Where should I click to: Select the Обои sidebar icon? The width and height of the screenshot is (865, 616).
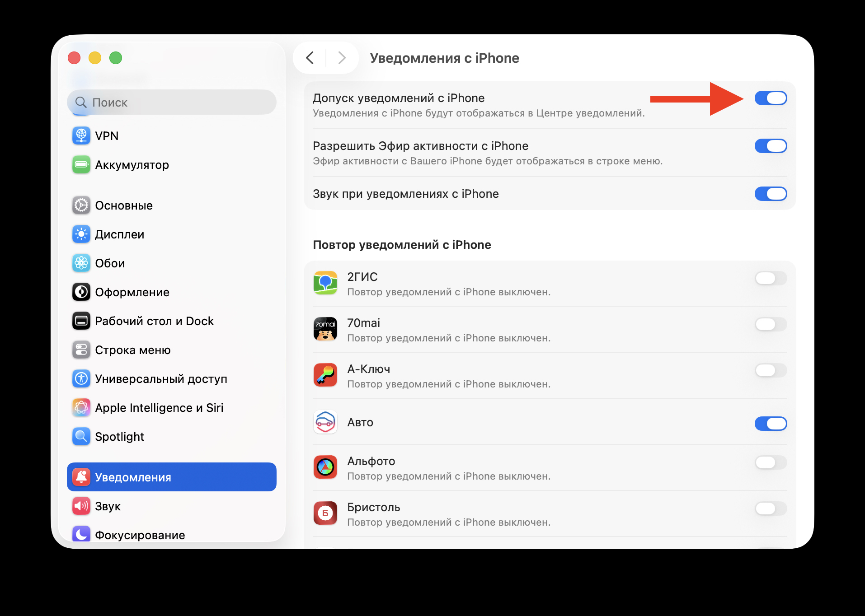coord(81,263)
